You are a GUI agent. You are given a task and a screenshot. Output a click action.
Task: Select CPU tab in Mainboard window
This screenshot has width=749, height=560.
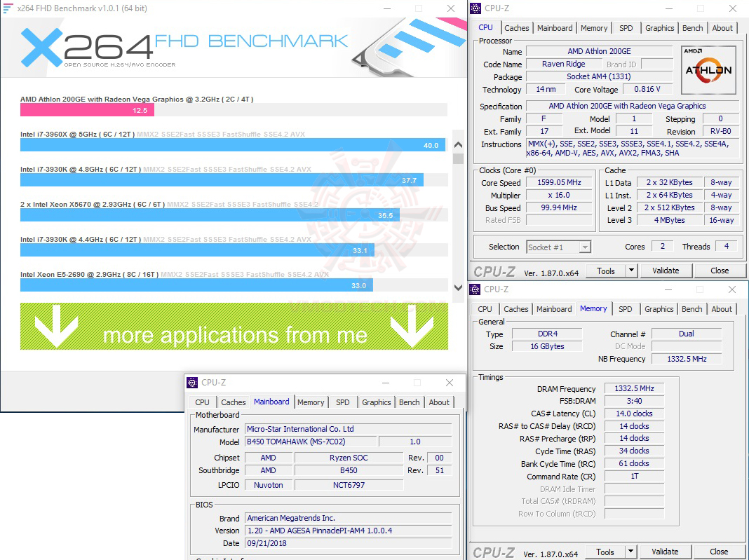pyautogui.click(x=202, y=402)
